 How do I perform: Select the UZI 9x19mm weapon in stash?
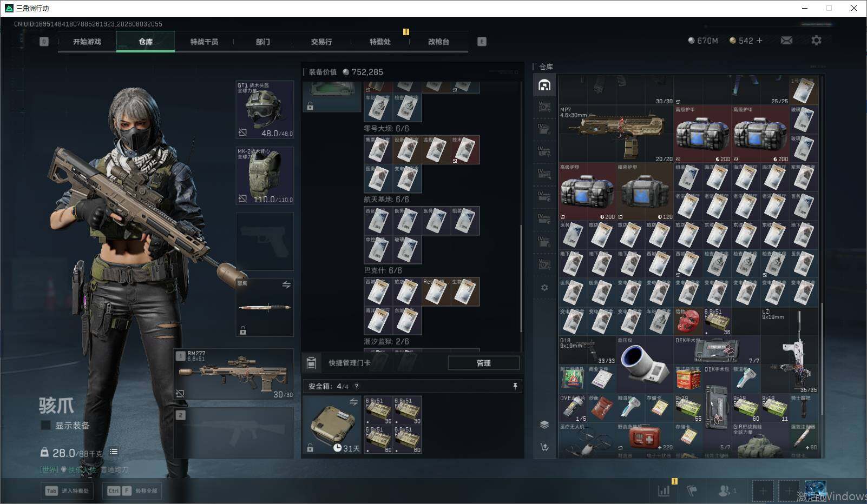(x=789, y=351)
